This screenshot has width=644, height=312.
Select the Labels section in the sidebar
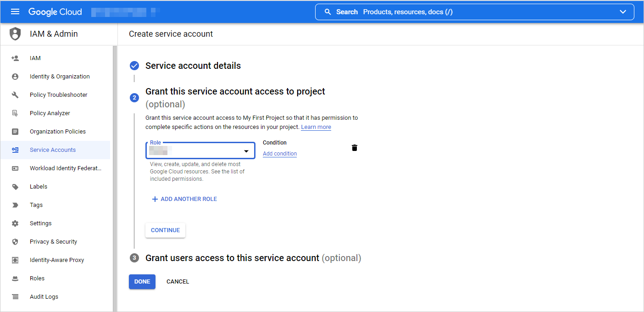coord(38,186)
